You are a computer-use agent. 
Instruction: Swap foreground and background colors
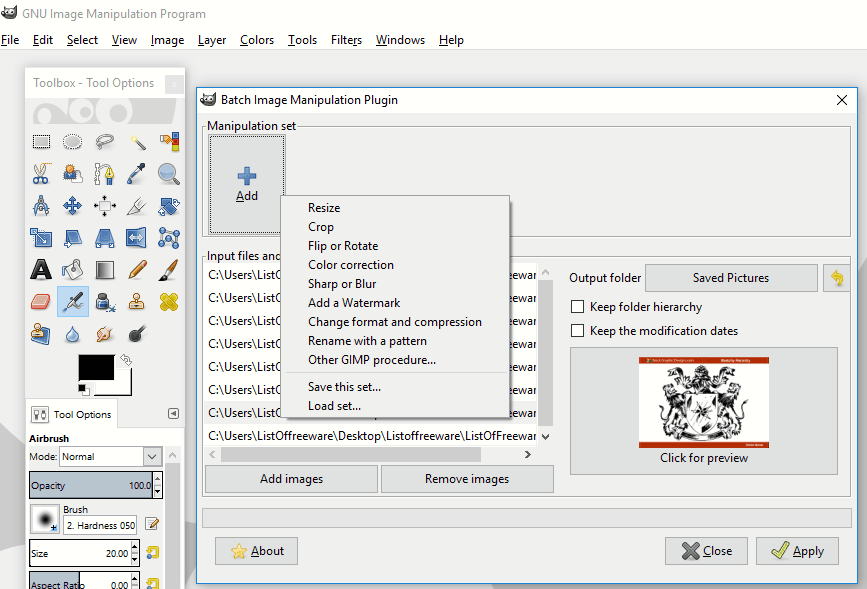pos(126,360)
